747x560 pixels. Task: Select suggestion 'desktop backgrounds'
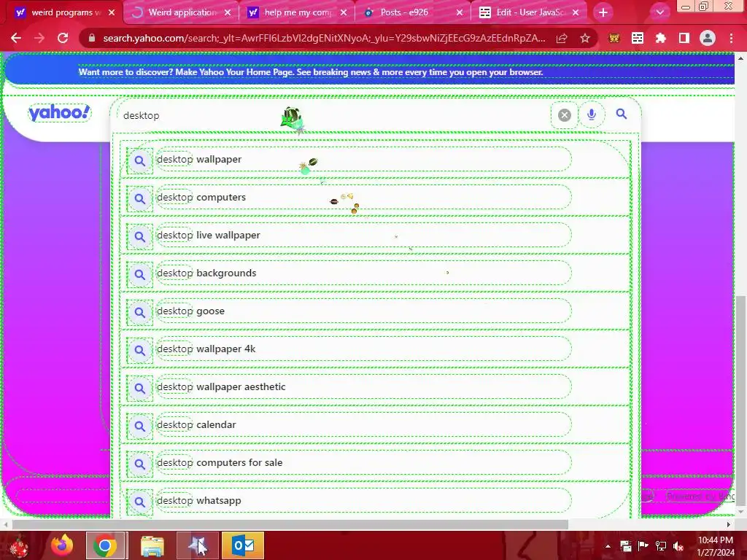coord(376,273)
